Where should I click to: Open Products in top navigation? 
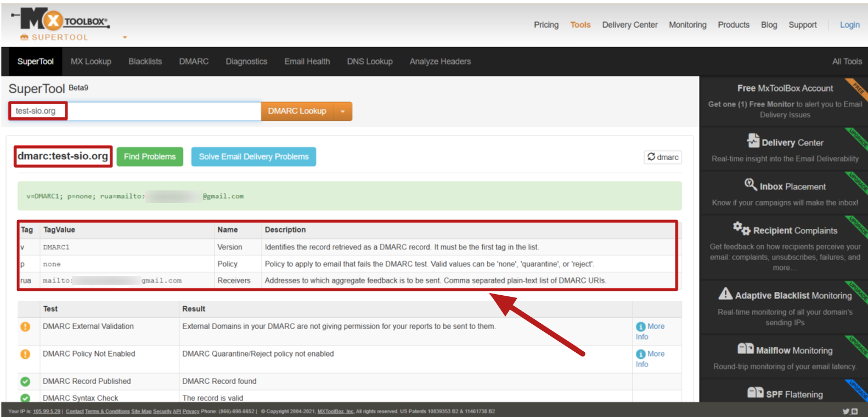coord(733,25)
